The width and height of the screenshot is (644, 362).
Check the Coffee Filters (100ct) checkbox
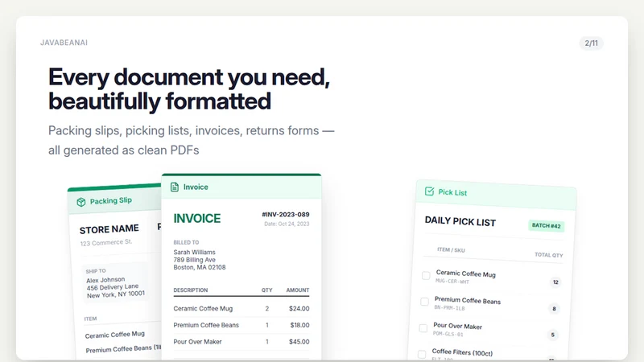pyautogui.click(x=422, y=354)
